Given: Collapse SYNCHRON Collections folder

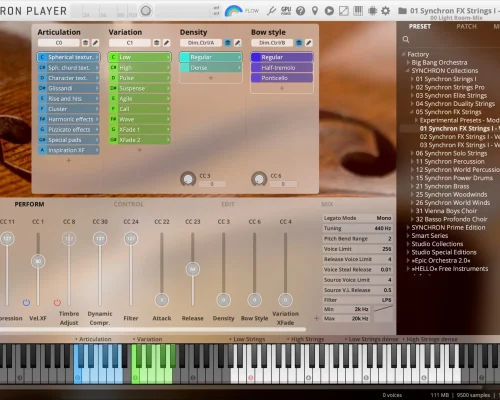Looking at the screenshot, I should pos(408,71).
